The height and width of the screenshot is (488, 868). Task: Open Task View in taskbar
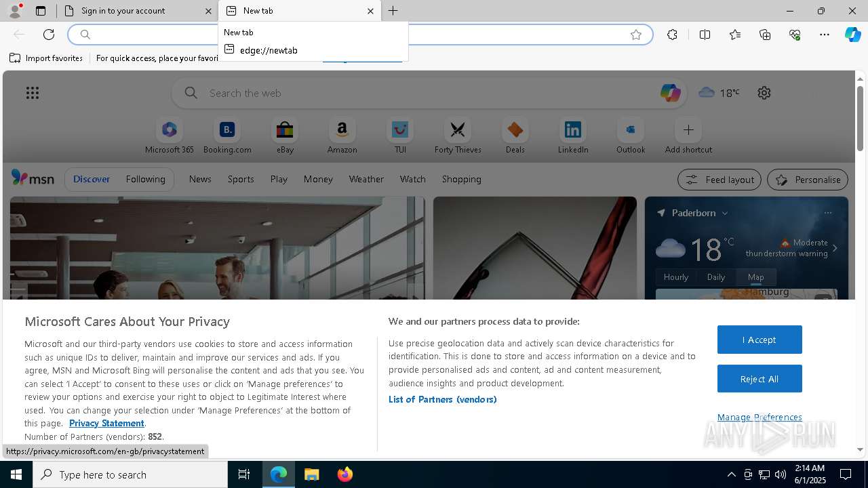coord(244,474)
